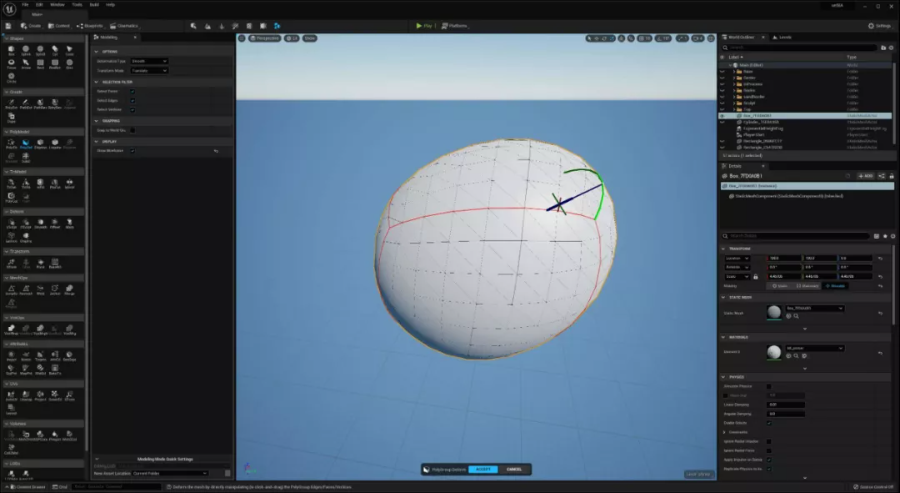The image size is (900, 493).
Task: Open the Unreal Engine logo menu
Action: click(x=9, y=9)
